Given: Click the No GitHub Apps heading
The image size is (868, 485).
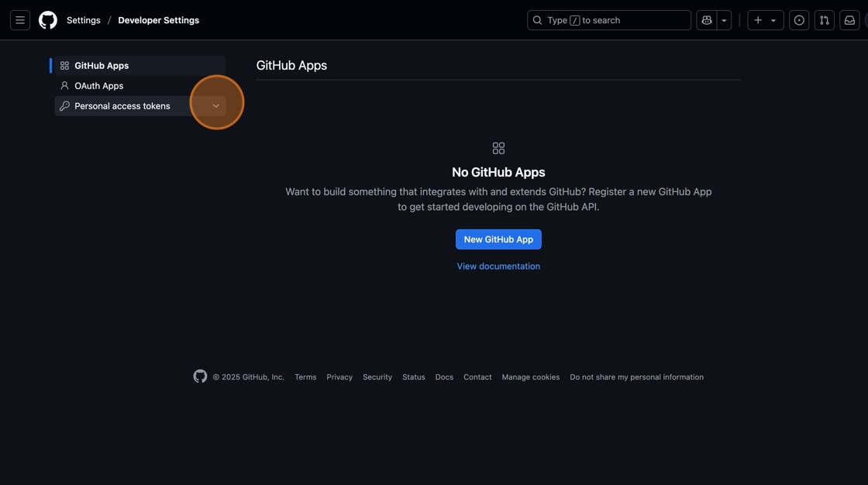Looking at the screenshot, I should (498, 172).
